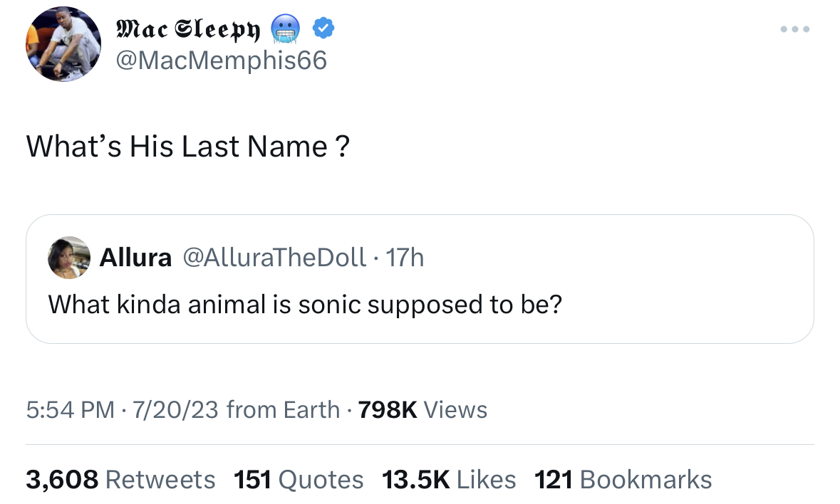
Task: Show the 3,608 Retweets list
Action: (120, 479)
